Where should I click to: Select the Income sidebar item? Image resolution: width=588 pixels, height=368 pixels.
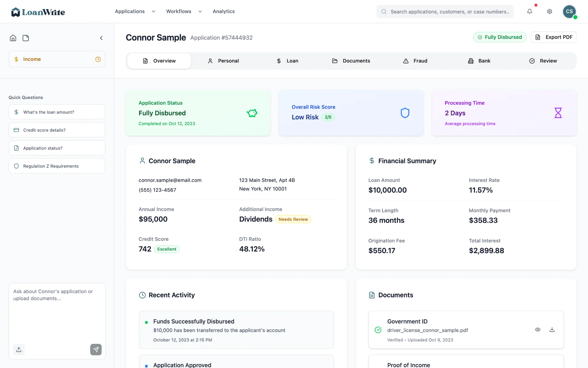(x=57, y=59)
